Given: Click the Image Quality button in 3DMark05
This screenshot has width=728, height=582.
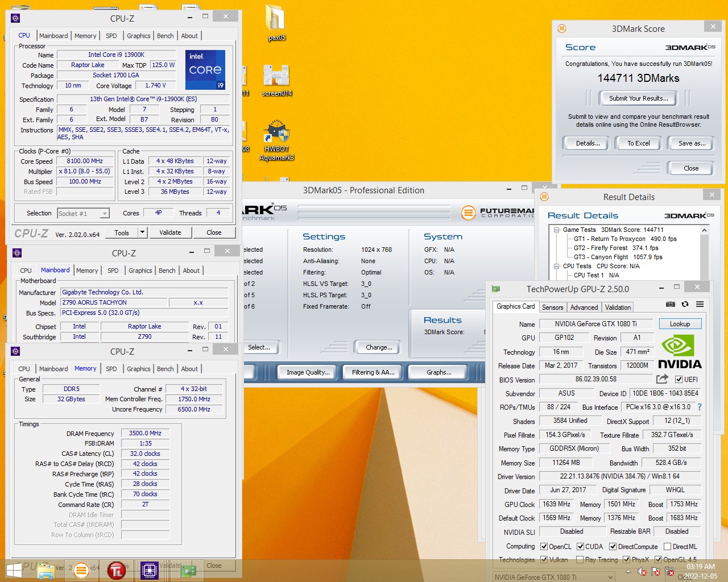Looking at the screenshot, I should (x=308, y=372).
